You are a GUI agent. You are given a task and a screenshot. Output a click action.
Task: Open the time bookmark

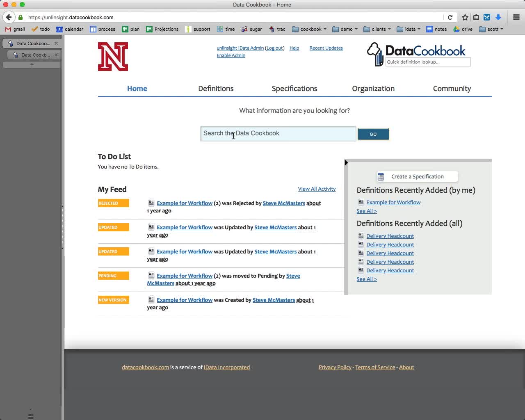click(x=226, y=29)
